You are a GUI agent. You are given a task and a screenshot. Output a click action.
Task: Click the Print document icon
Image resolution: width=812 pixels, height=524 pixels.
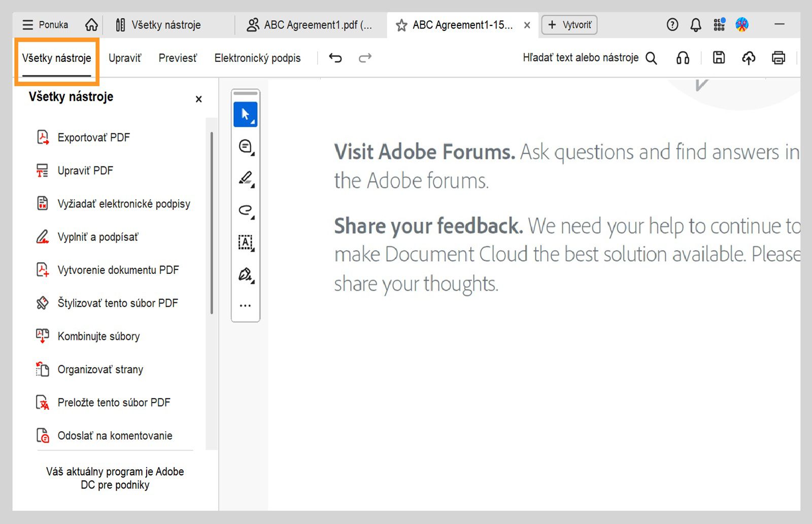click(778, 58)
